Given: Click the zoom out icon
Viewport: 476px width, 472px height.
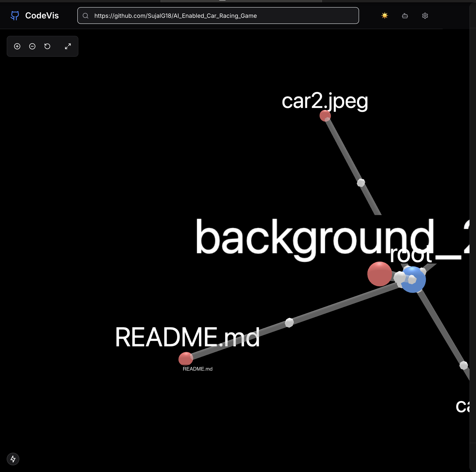Looking at the screenshot, I should point(32,46).
